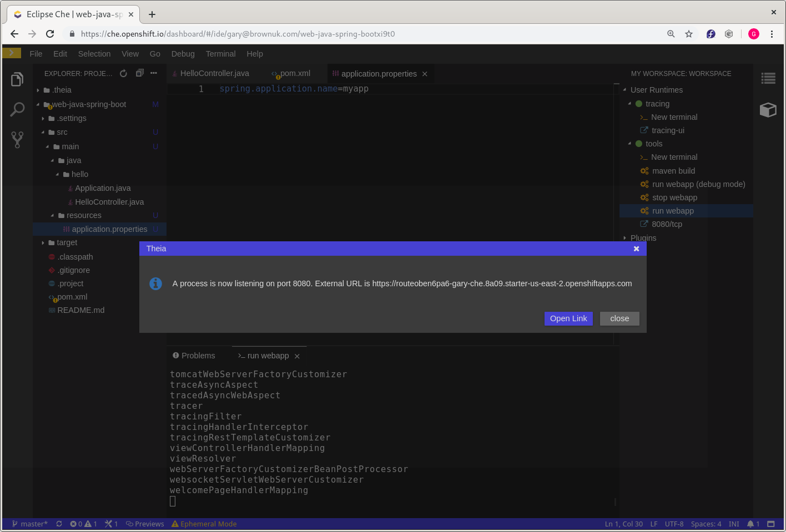Dismiss the dialog with the close button
The height and width of the screenshot is (532, 786).
[619, 318]
